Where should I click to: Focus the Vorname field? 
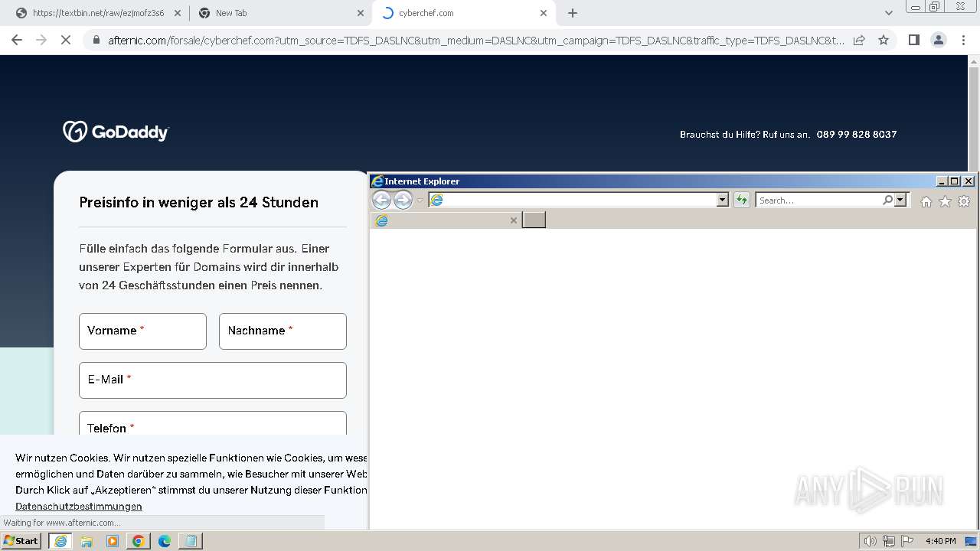142,331
